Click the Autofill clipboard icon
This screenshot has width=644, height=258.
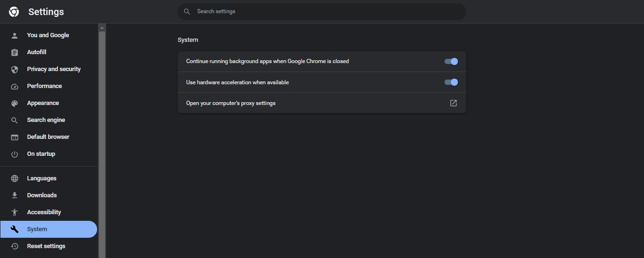15,52
